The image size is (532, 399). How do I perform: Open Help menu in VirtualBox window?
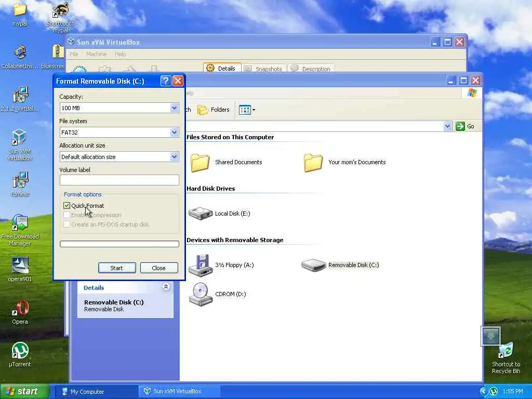(120, 54)
